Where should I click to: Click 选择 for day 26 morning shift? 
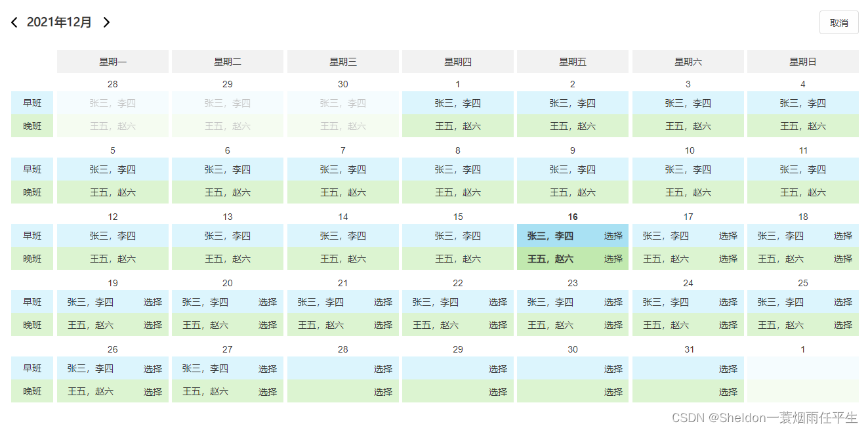click(x=153, y=369)
